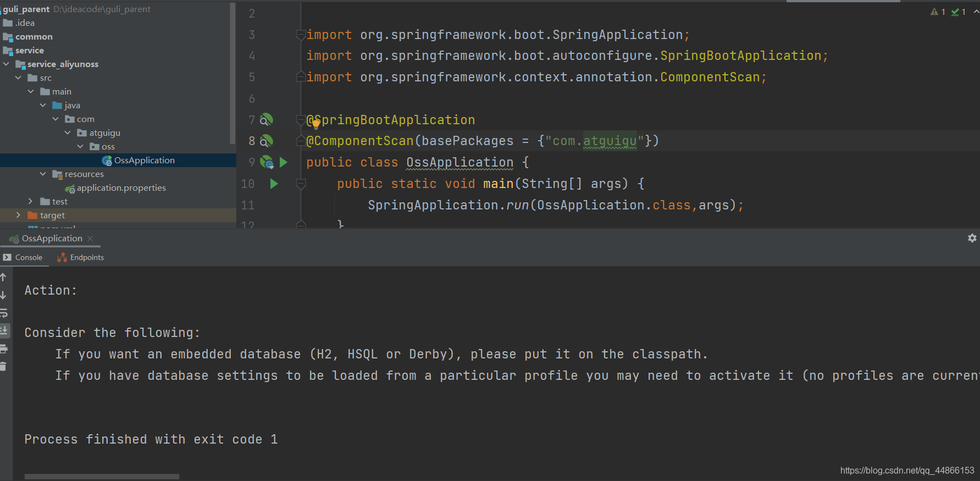This screenshot has height=481, width=980.
Task: Click the yellow lightbulb on @SpringBootApplication
Action: [316, 123]
